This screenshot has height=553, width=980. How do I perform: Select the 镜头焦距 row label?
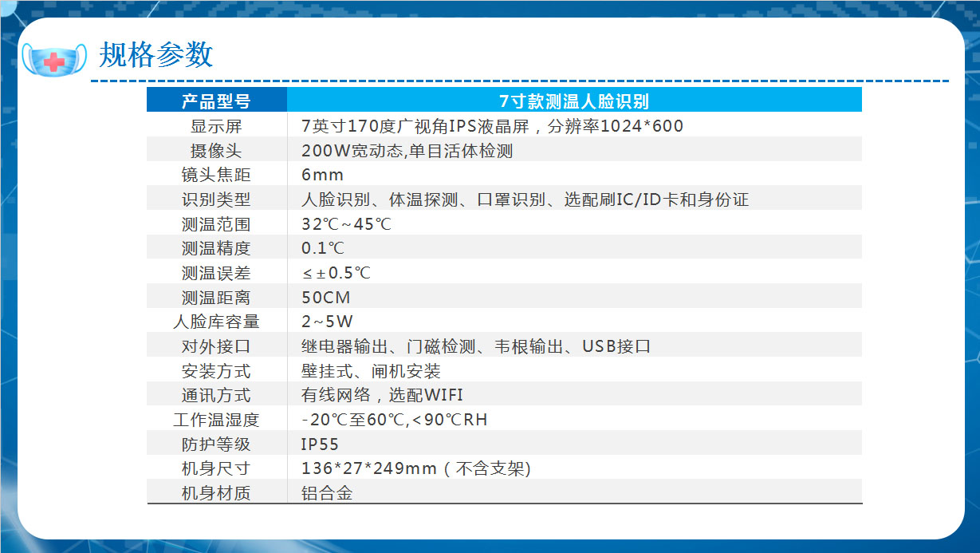click(x=216, y=175)
